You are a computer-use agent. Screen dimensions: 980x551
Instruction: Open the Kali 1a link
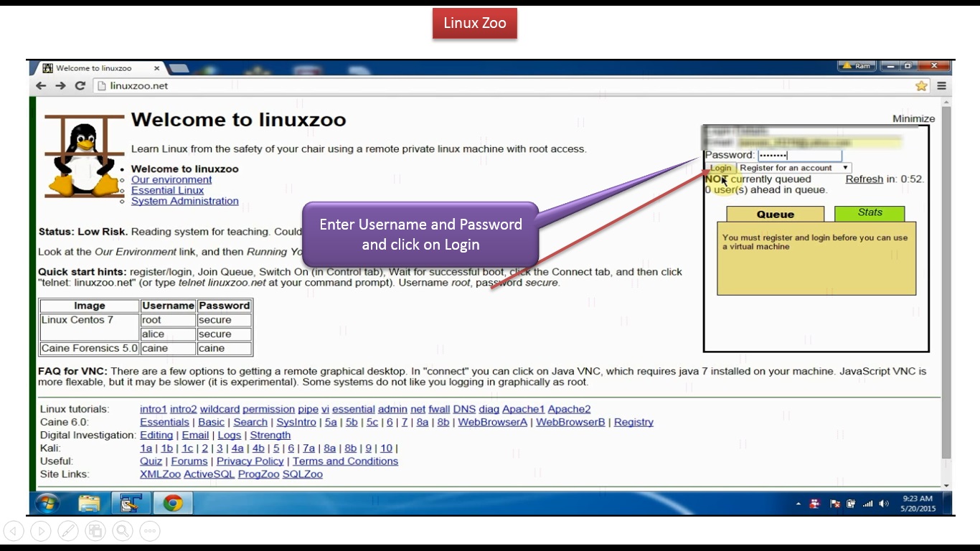tap(146, 448)
